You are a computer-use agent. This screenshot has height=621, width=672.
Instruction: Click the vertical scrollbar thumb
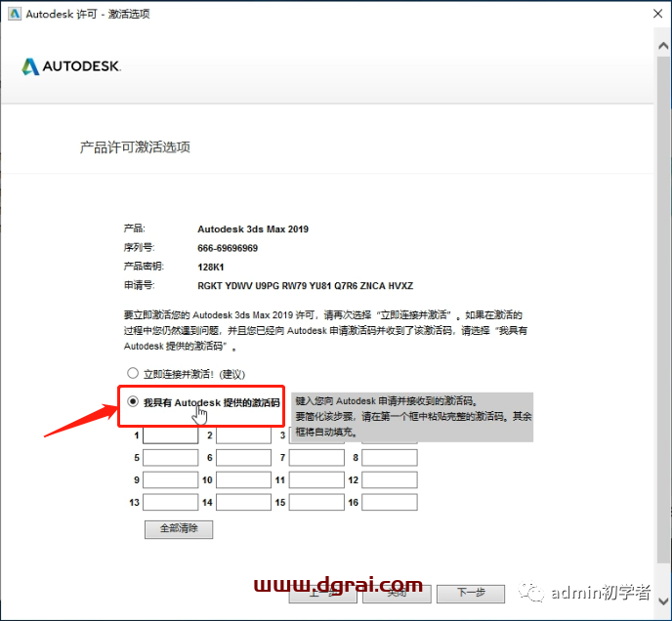pyautogui.click(x=663, y=309)
